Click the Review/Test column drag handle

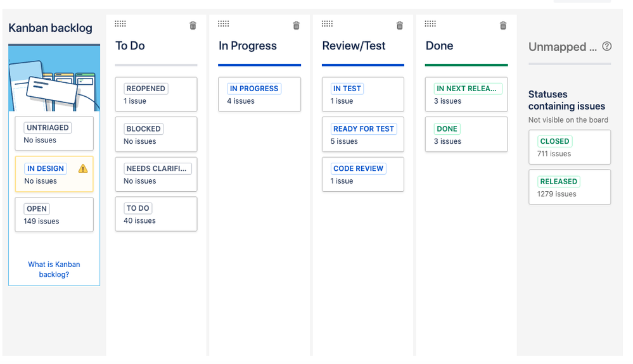pyautogui.click(x=327, y=23)
